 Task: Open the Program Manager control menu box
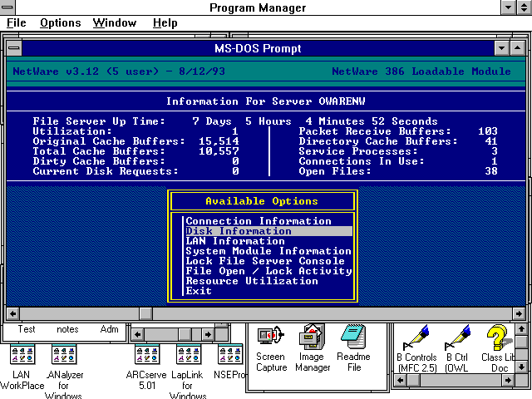9,7
